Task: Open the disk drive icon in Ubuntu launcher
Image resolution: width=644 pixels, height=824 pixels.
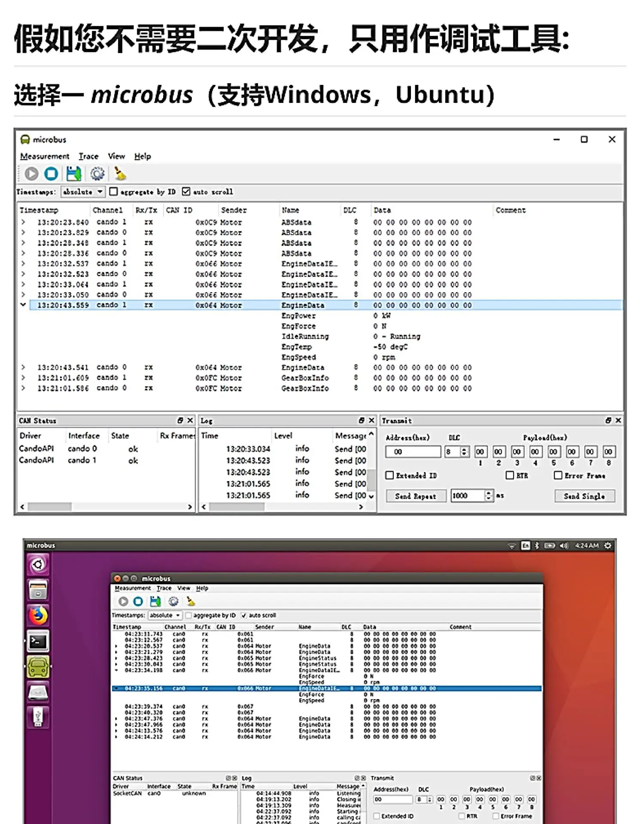Action: pos(38,692)
